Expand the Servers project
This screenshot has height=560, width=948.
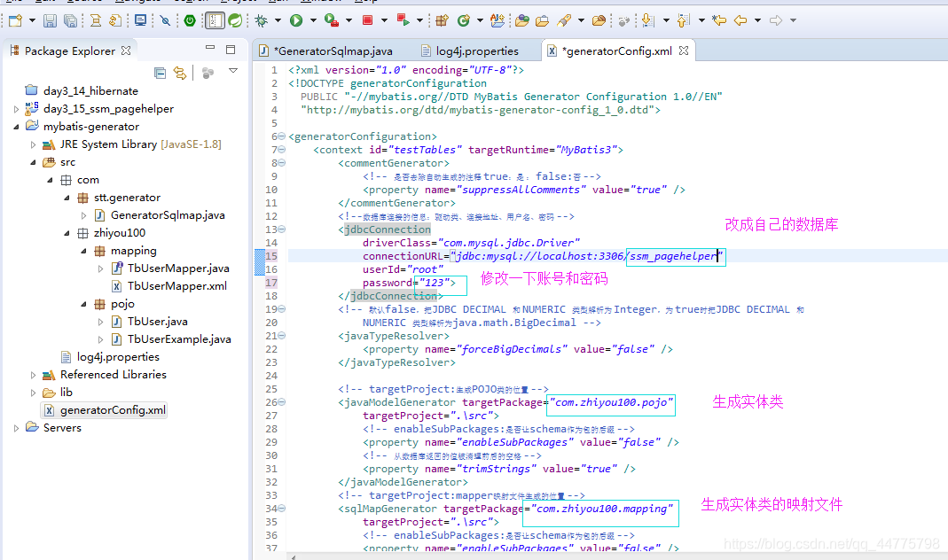(x=16, y=428)
